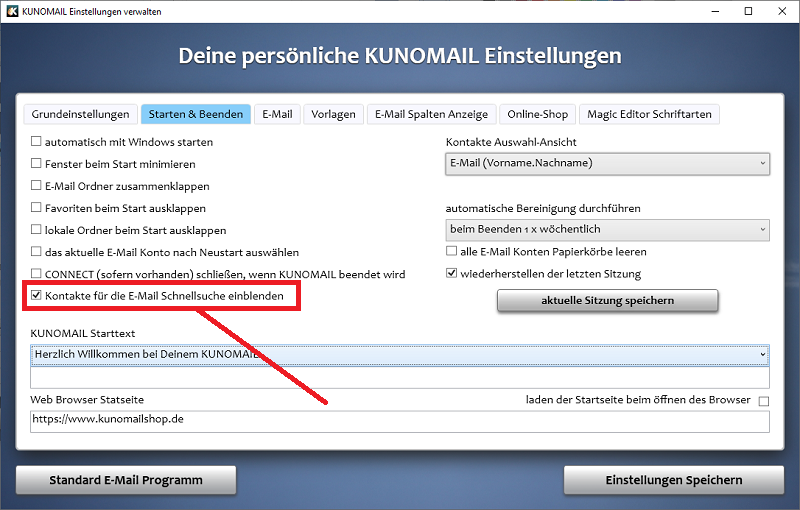Disable wiederherstellen der letzten Sitzung

coord(451,273)
